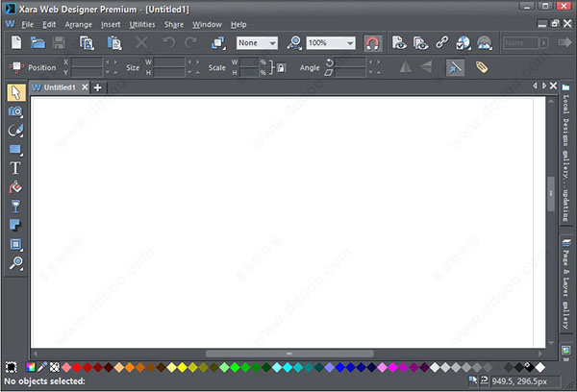This screenshot has width=577, height=392.
Task: Click the Save disk icon
Action: [x=59, y=42]
